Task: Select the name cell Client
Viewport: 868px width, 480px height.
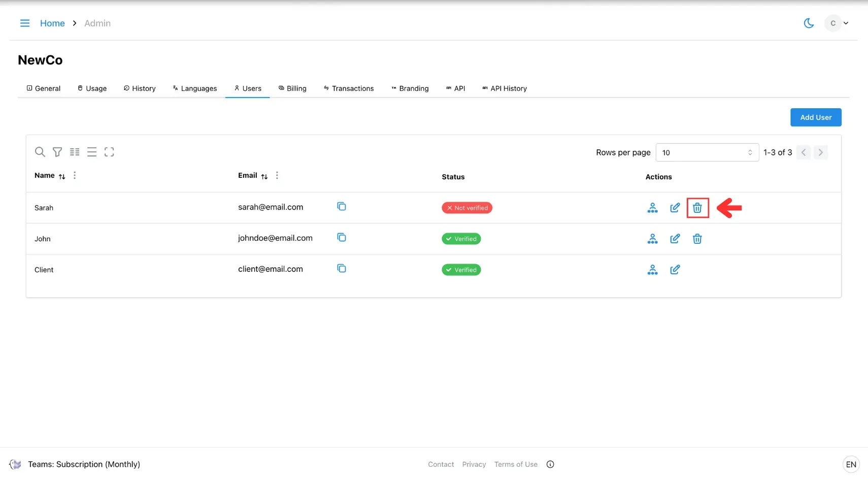Action: point(44,270)
